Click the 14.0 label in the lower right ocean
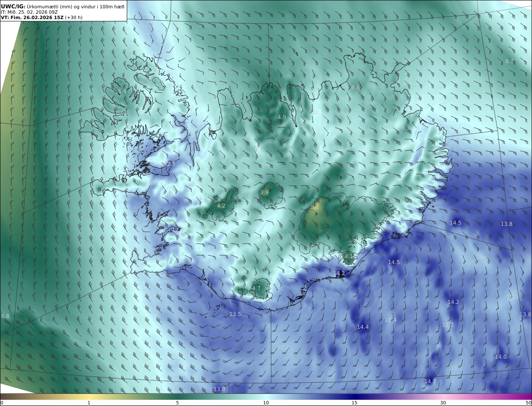Image resolution: width=532 pixels, height=406 pixels. 500,357
